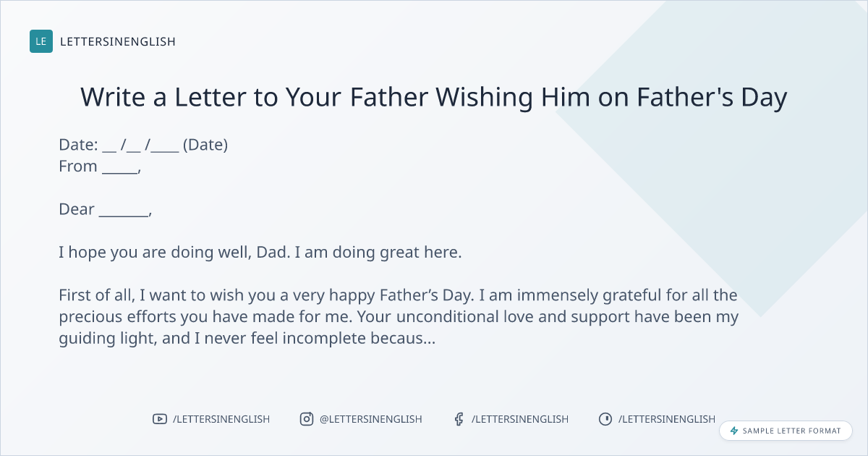Open the /LETTERSINENGLISH YouTube handle
The width and height of the screenshot is (868, 456).
tap(221, 419)
